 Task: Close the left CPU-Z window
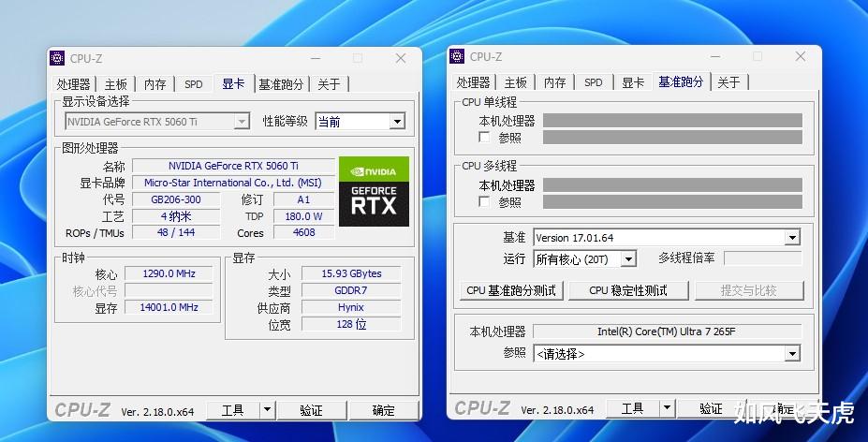point(401,58)
